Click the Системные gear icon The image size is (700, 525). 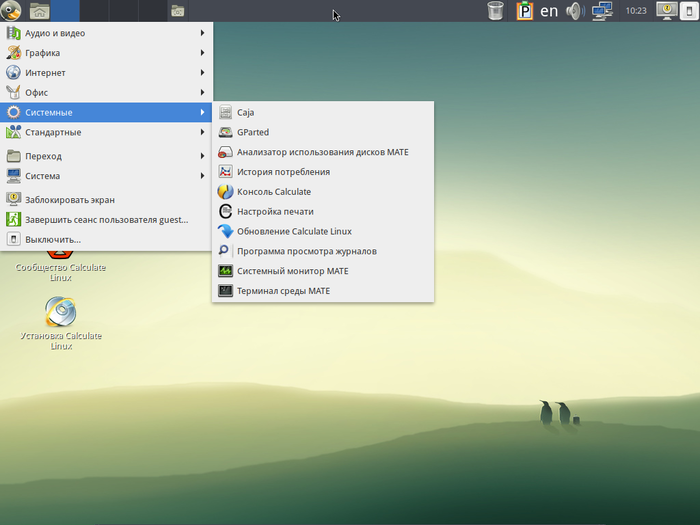click(13, 112)
